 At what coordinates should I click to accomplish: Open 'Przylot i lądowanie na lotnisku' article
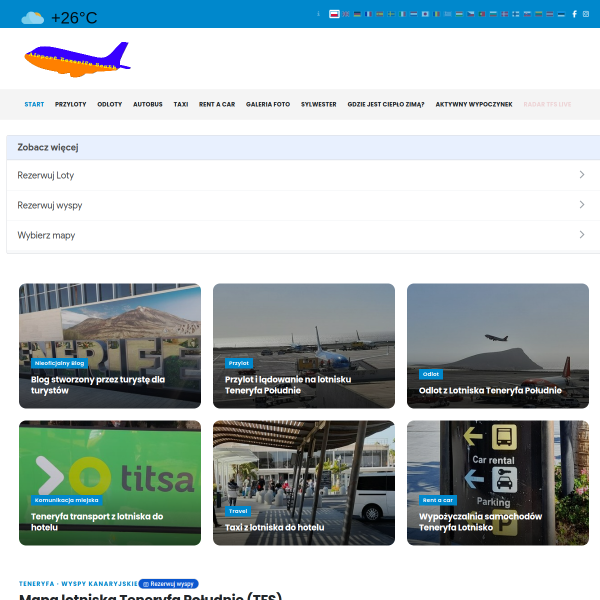tap(288, 385)
